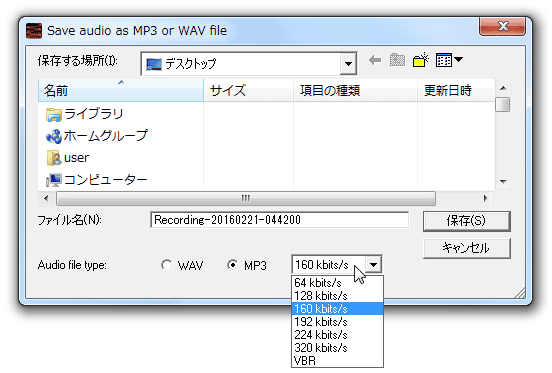This screenshot has height=373, width=552.
Task: Select the ライブラリ list entry
Action: [84, 115]
